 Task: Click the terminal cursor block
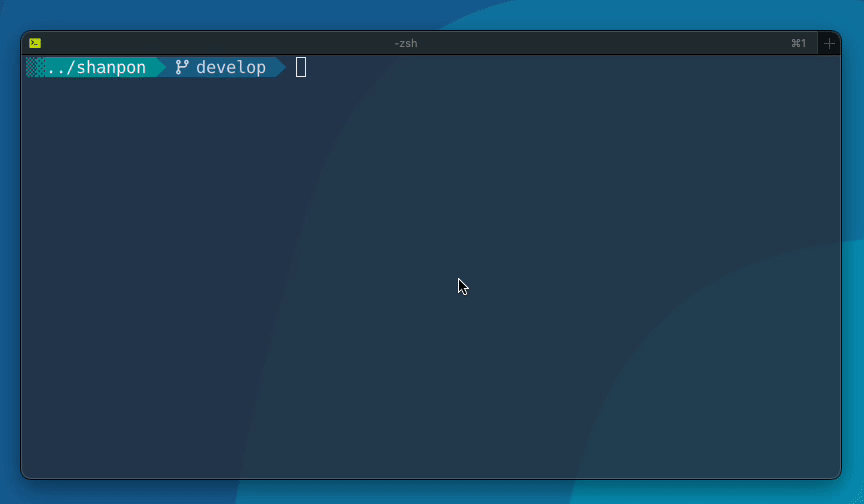point(301,67)
